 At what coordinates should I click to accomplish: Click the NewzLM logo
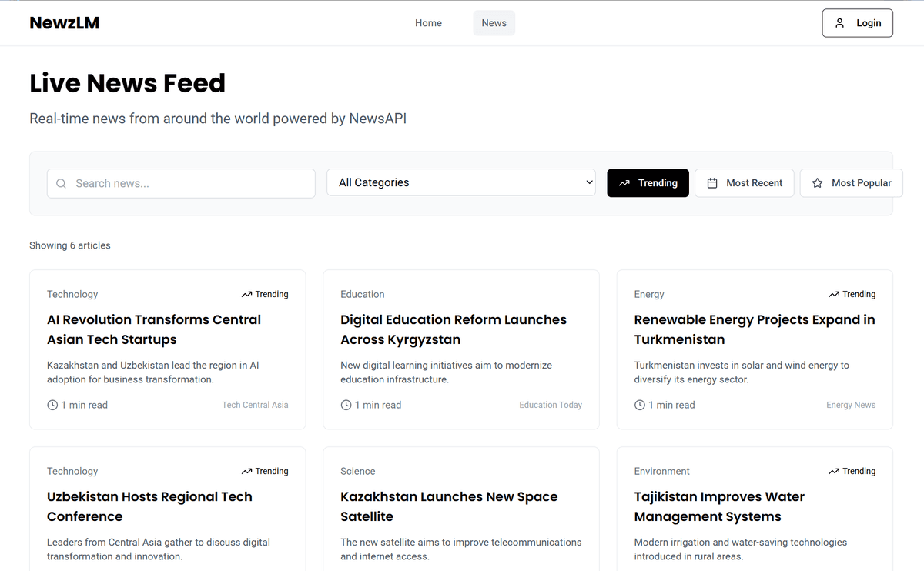tap(65, 23)
